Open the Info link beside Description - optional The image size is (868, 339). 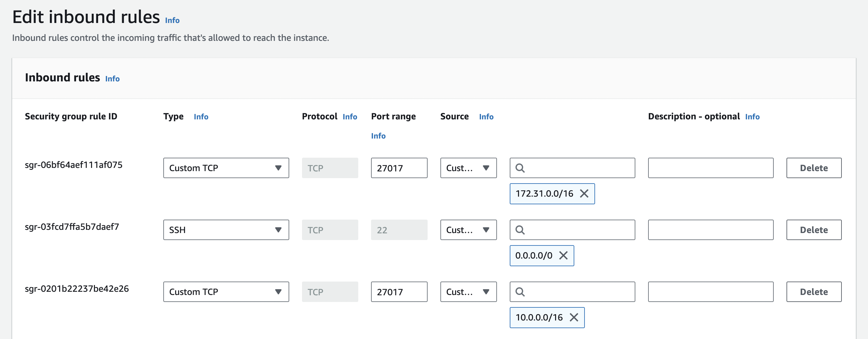tap(752, 117)
